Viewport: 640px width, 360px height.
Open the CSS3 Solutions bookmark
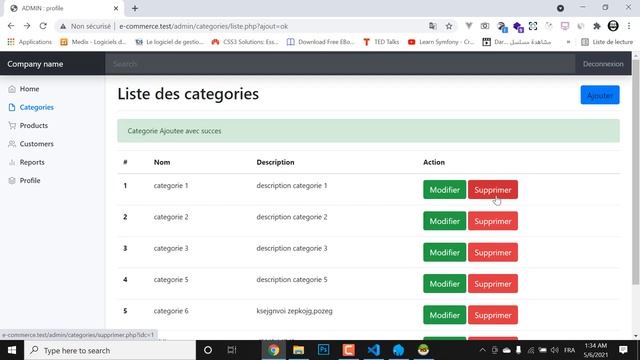245,42
